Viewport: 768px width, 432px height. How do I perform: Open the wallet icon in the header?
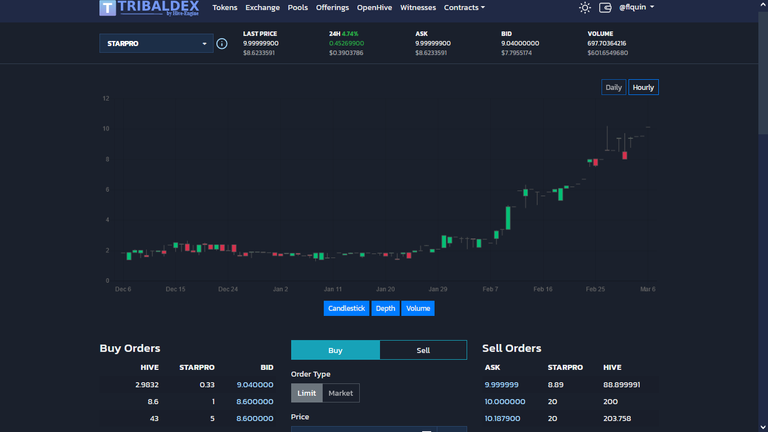605,7
